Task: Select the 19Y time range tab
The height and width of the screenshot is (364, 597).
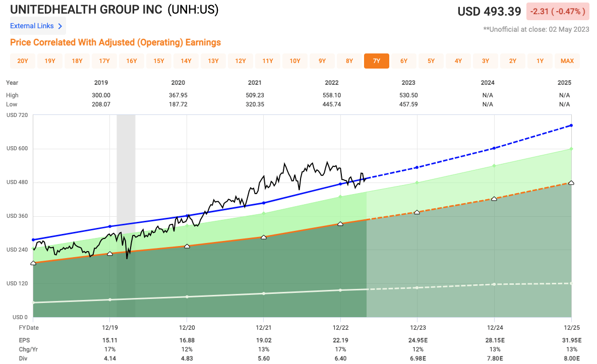Action: (50, 61)
